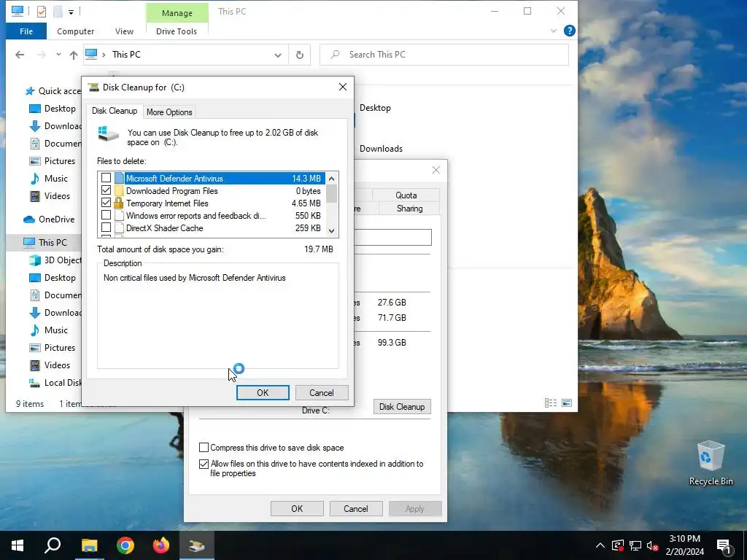Open the Sharing tab in Properties window

pyautogui.click(x=409, y=209)
